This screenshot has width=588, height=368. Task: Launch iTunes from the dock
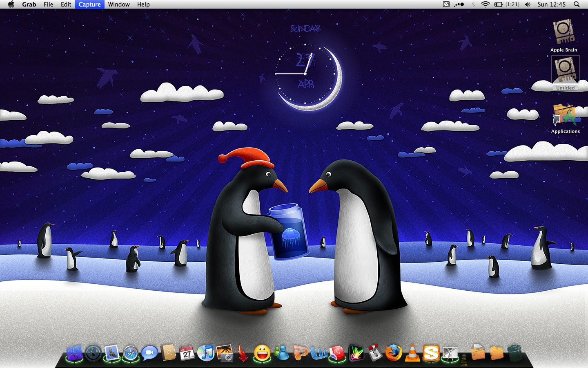click(206, 352)
